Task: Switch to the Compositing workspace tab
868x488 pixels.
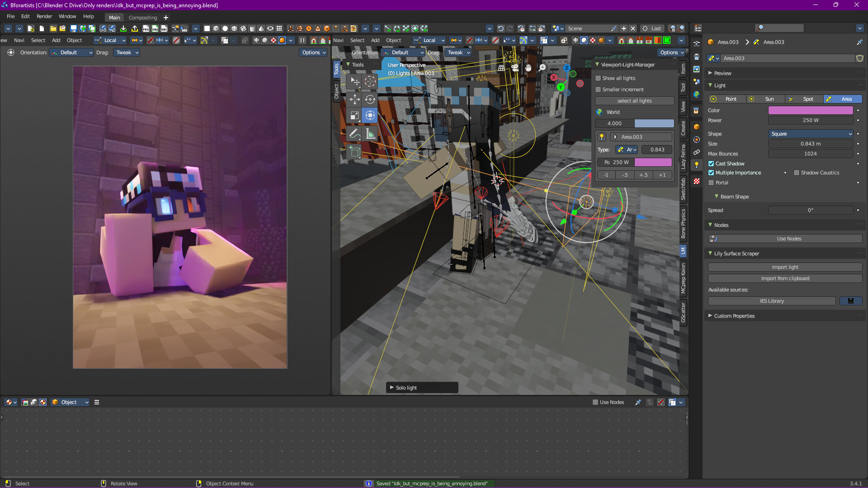Action: (143, 18)
